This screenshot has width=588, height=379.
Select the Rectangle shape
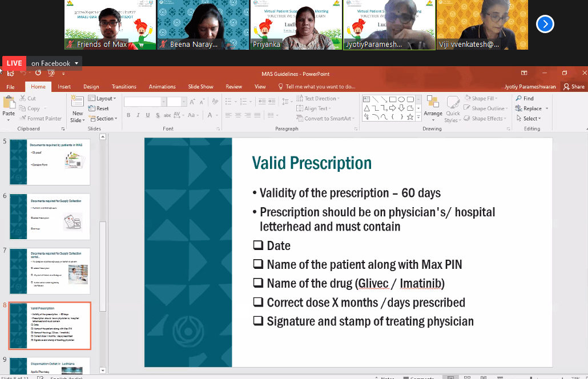[393, 99]
